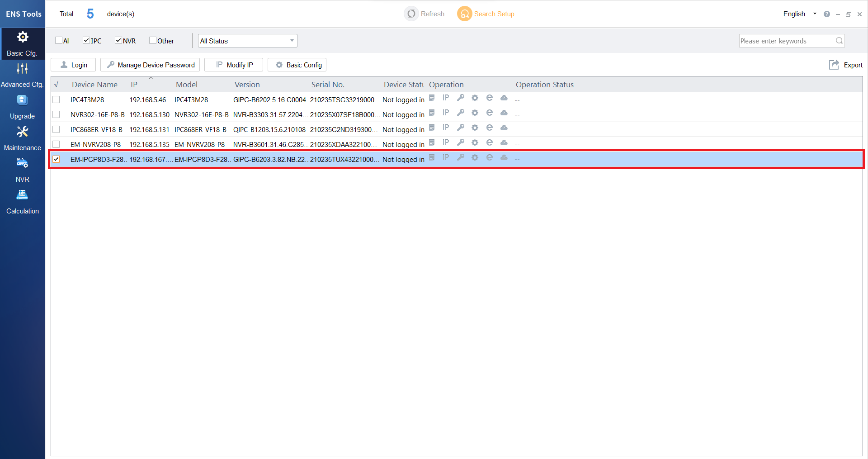868x459 pixels.
Task: Switch to the Advanced Cfg. tab
Action: point(22,75)
